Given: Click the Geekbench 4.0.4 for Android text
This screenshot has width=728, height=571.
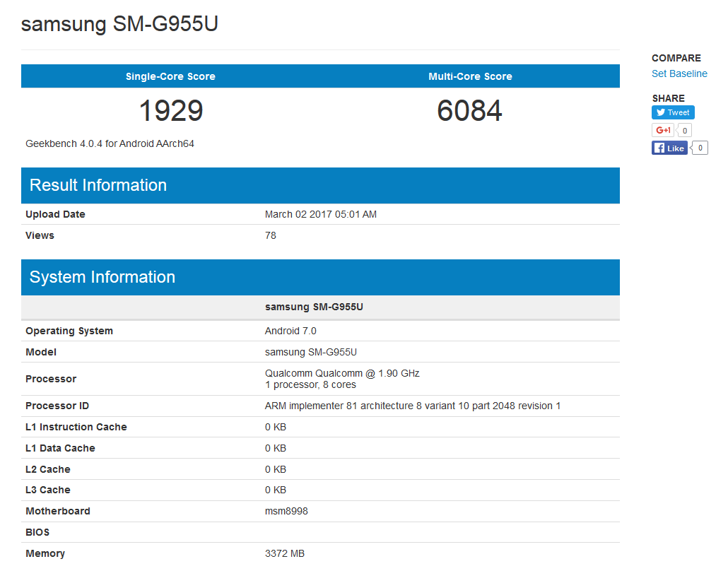Looking at the screenshot, I should pyautogui.click(x=110, y=144).
